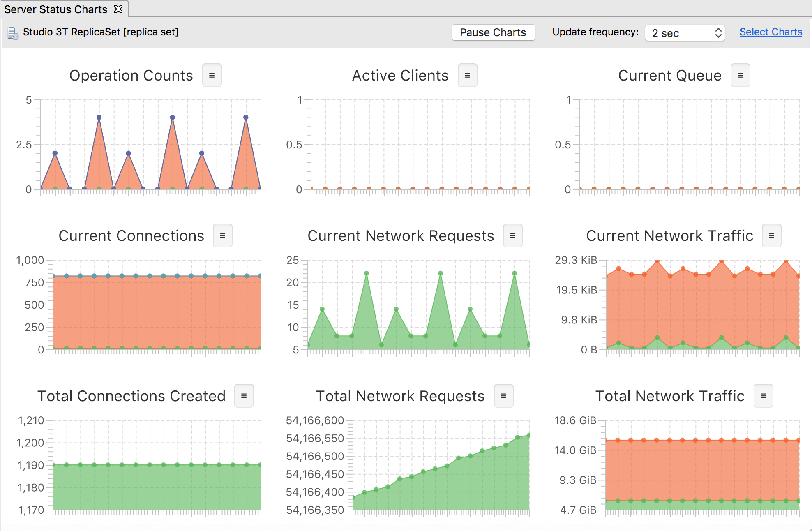Click the last point on Total Network Requests
This screenshot has height=531, width=812.
[528, 435]
